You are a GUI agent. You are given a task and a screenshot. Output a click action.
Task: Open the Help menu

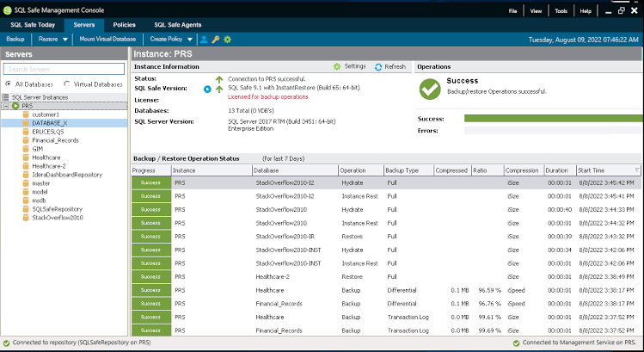(x=586, y=11)
